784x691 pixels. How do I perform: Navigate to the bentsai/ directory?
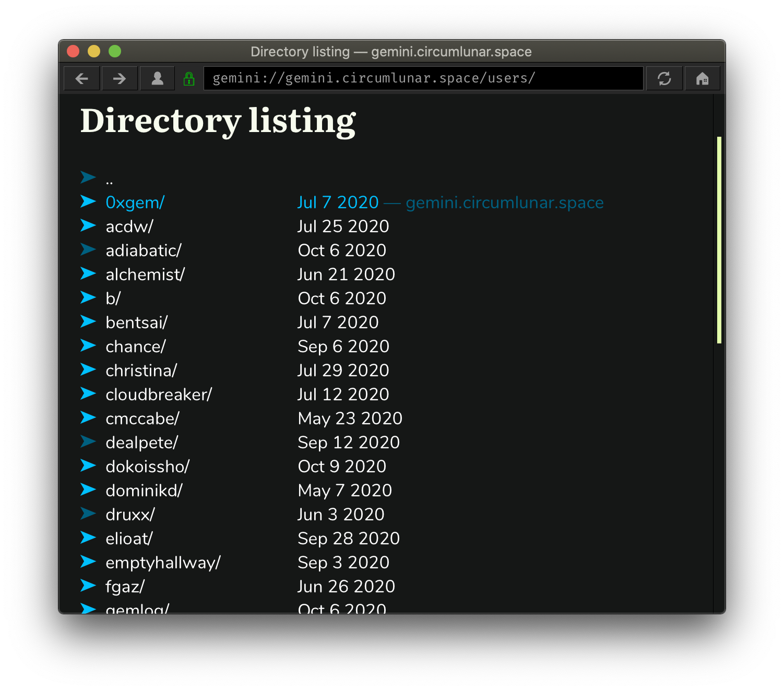point(136,323)
